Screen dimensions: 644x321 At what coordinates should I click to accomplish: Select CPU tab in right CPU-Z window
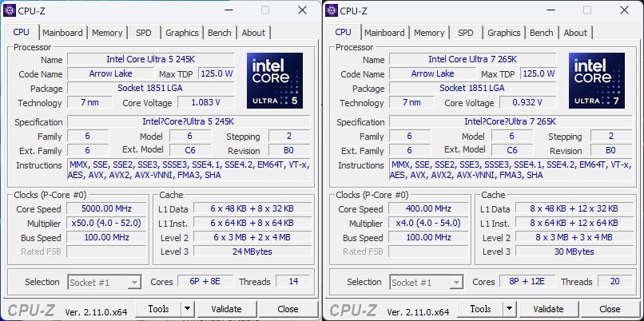pyautogui.click(x=344, y=32)
